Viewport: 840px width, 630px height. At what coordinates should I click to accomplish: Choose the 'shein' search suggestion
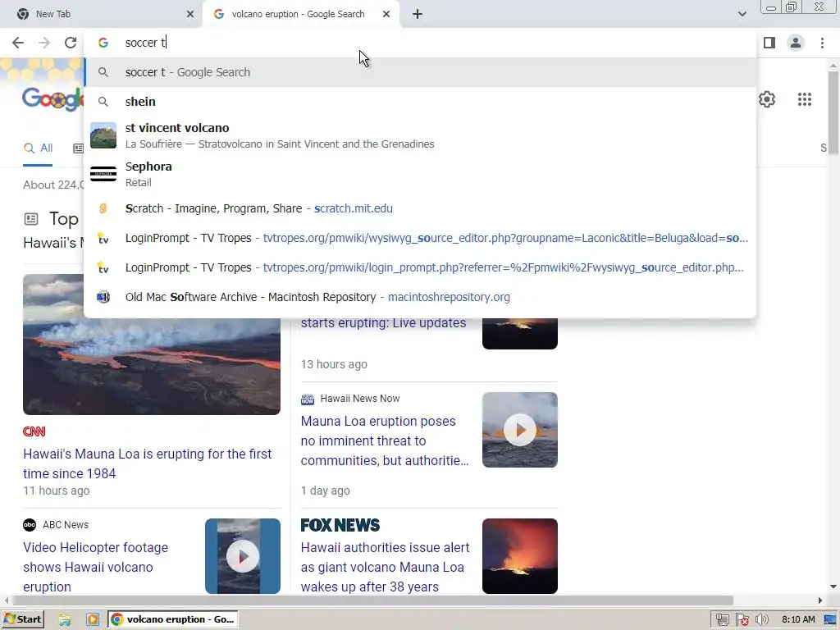pyautogui.click(x=420, y=102)
